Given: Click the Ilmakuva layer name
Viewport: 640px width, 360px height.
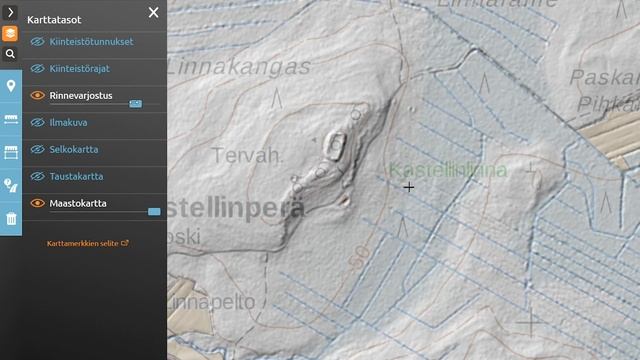Looking at the screenshot, I should [68, 122].
